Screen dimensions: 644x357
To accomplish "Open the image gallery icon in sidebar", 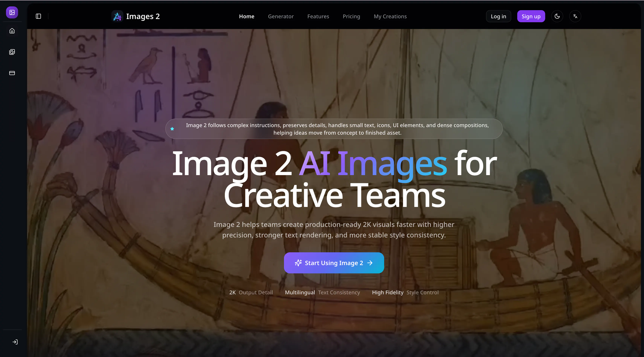I will (x=12, y=52).
